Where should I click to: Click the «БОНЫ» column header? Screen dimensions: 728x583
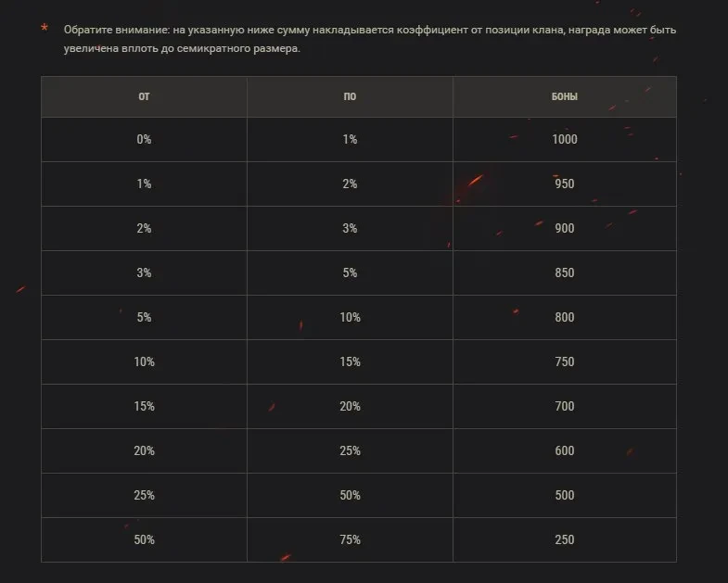pos(564,96)
